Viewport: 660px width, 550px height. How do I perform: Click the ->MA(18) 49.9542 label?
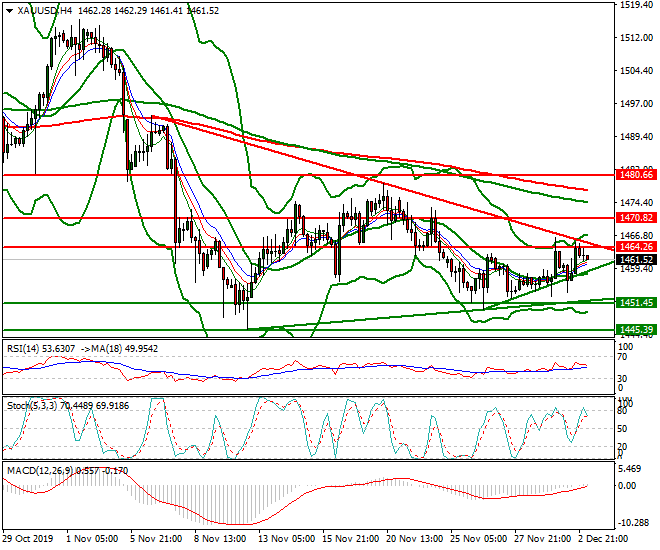(x=119, y=348)
